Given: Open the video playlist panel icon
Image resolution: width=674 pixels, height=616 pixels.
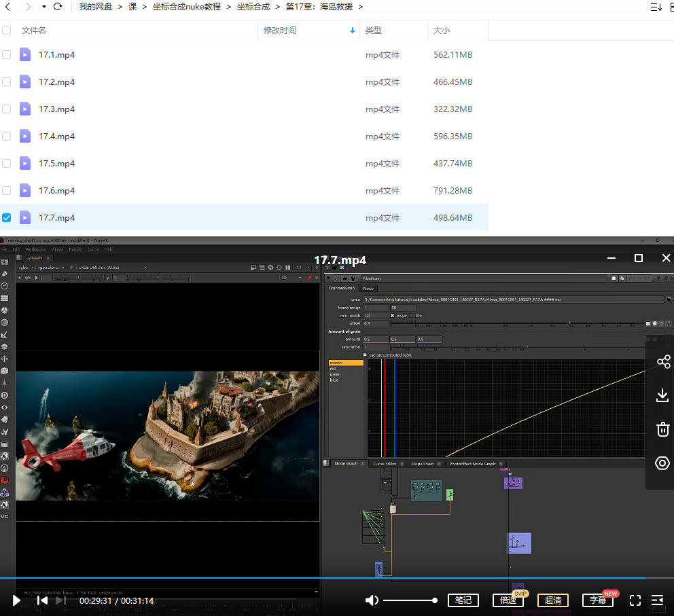Looking at the screenshot, I should pos(657,600).
